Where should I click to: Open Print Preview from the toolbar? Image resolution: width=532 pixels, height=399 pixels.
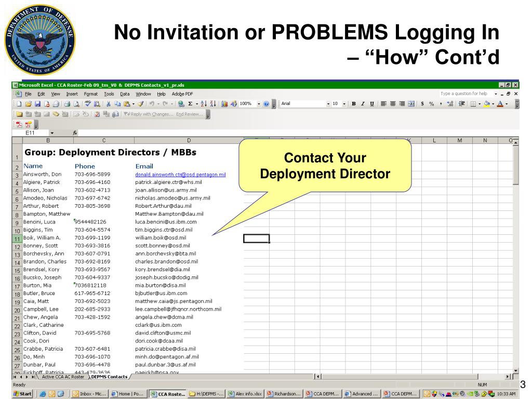point(76,104)
